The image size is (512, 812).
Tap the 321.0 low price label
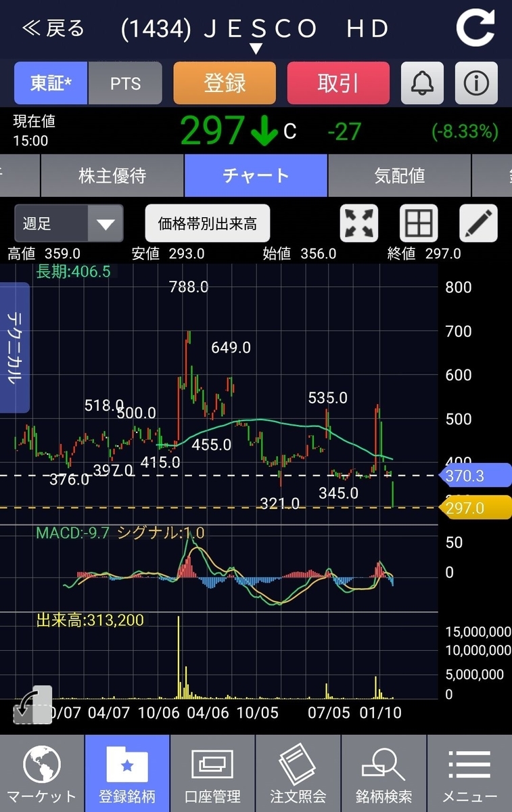pyautogui.click(x=280, y=503)
